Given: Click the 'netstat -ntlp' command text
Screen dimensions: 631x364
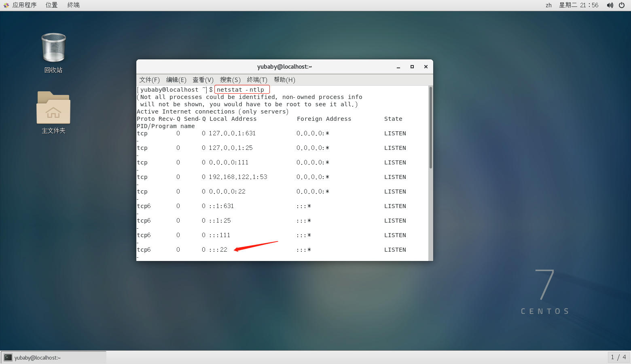Looking at the screenshot, I should pyautogui.click(x=240, y=90).
